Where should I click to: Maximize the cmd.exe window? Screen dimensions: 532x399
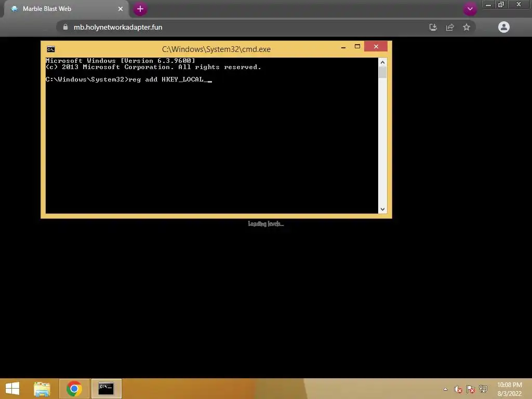click(357, 46)
